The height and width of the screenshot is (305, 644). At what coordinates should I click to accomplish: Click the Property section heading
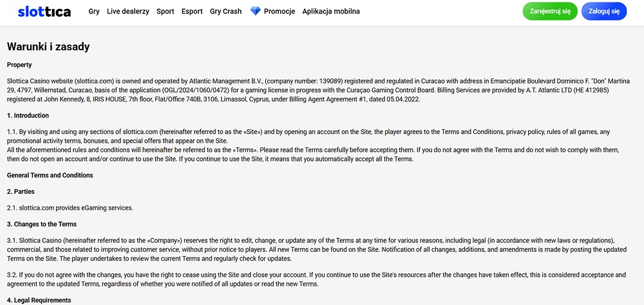tap(19, 65)
